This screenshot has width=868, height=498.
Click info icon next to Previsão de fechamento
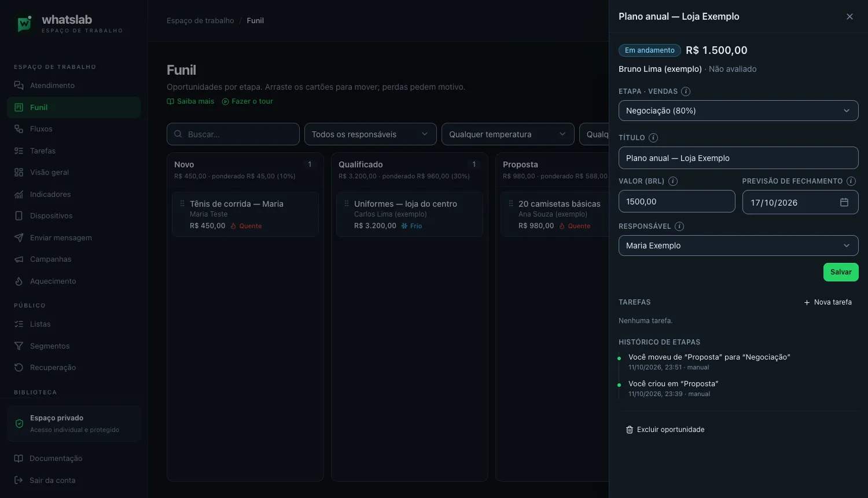tap(851, 181)
